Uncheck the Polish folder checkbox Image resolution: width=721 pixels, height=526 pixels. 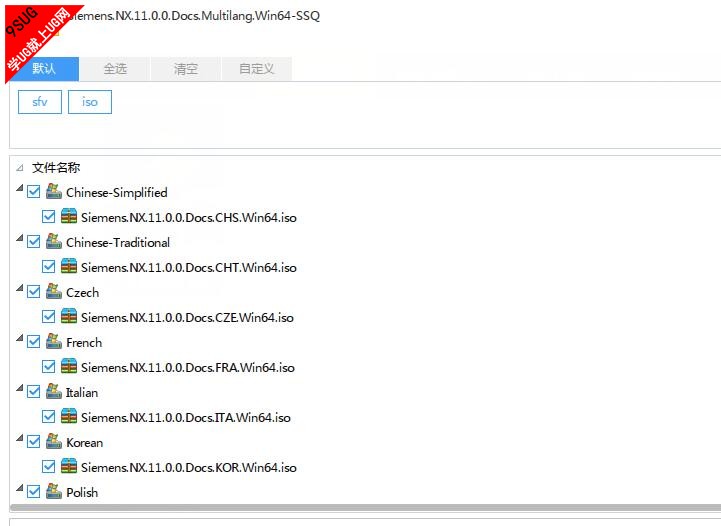click(x=34, y=492)
